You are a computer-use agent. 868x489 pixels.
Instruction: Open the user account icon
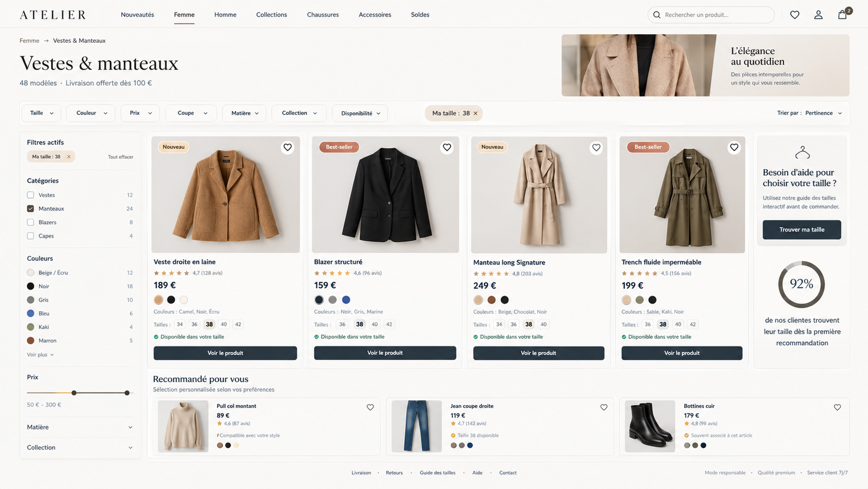(818, 15)
